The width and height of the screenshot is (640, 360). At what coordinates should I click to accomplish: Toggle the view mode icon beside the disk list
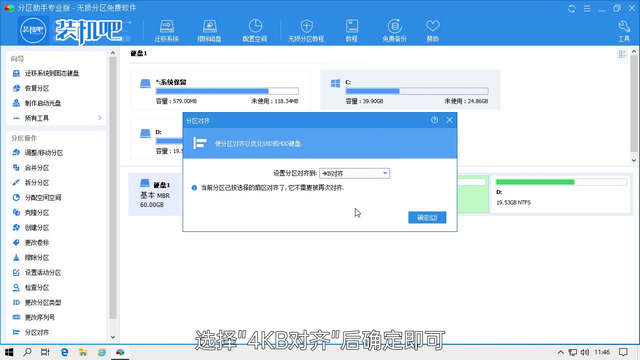(x=622, y=54)
